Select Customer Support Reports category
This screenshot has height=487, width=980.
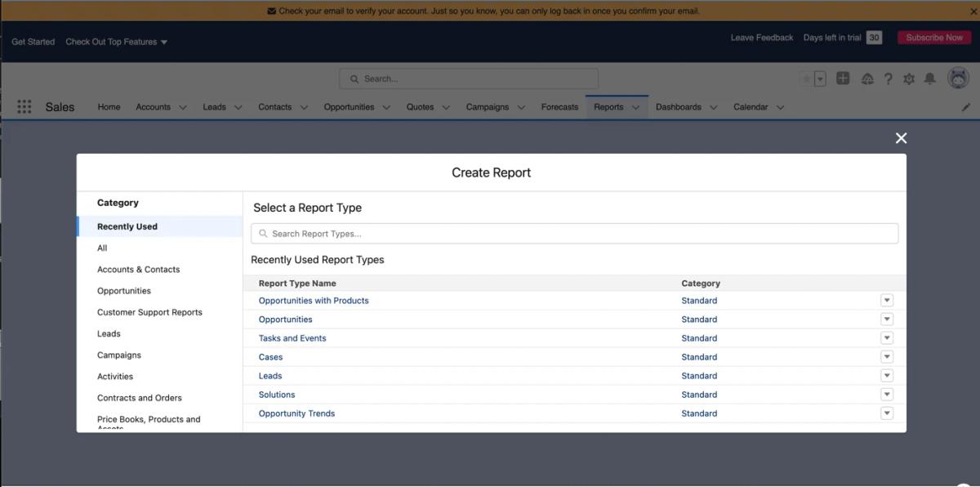(x=149, y=312)
